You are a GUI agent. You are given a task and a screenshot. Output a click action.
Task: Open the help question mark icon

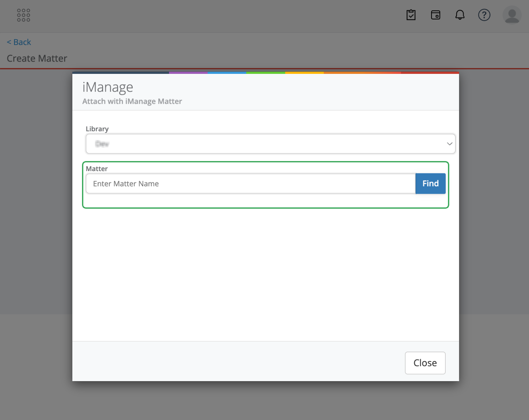[x=484, y=15]
